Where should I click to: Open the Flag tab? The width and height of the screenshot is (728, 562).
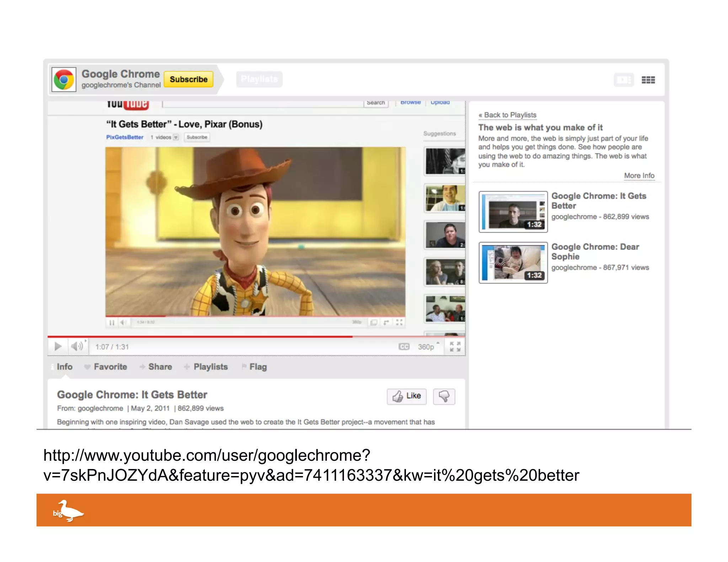pos(255,367)
